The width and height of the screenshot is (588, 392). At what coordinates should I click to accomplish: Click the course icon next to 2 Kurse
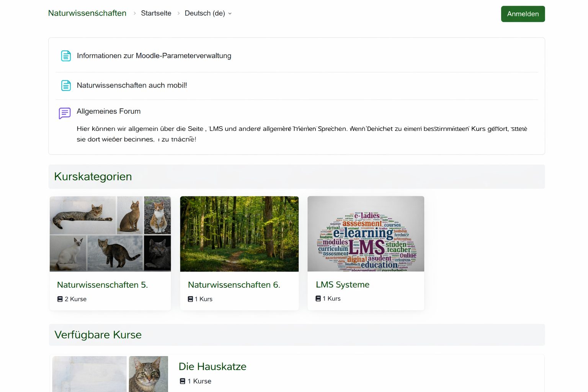[x=60, y=299]
